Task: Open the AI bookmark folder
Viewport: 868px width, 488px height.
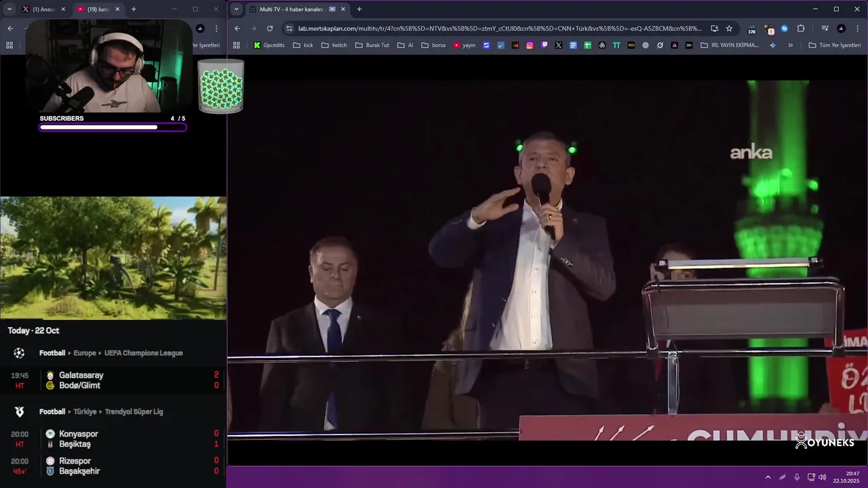Action: pyautogui.click(x=405, y=45)
